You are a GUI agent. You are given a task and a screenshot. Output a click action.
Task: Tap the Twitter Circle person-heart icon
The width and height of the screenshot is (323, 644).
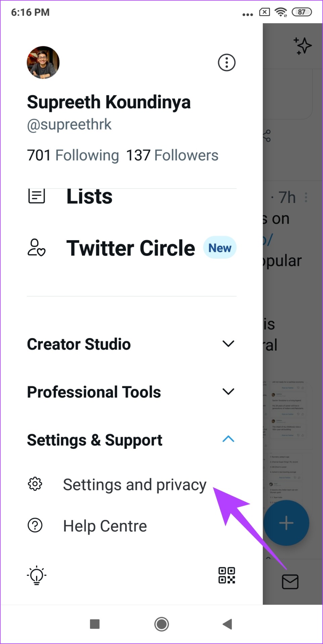[36, 248]
